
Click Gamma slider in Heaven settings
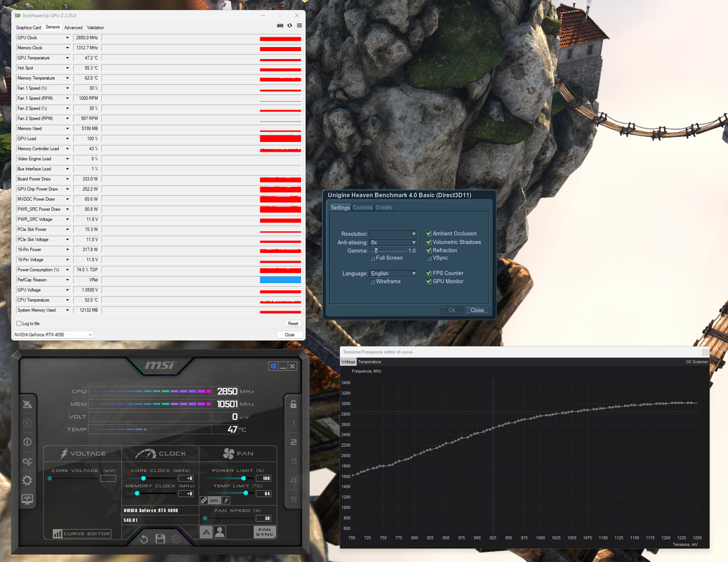[389, 251]
